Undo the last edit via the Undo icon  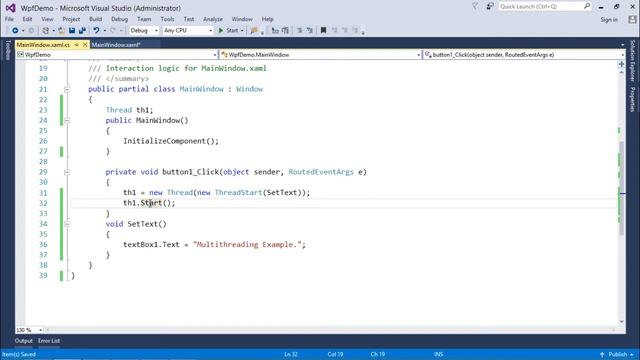[96, 31]
